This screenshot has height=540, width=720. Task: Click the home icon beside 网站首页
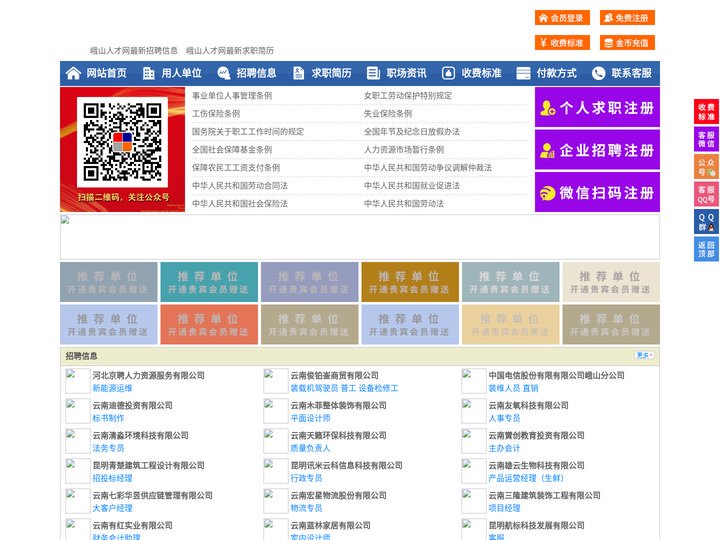(73, 73)
